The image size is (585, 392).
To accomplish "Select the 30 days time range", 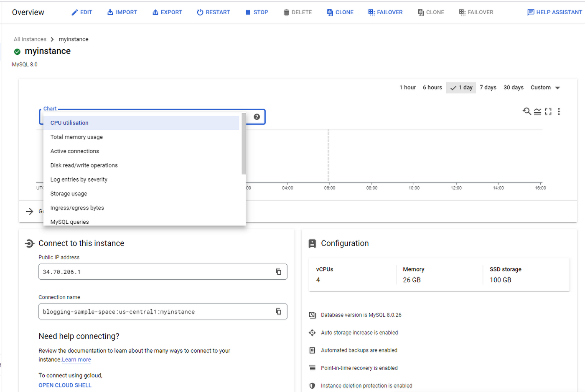I will pos(514,87).
